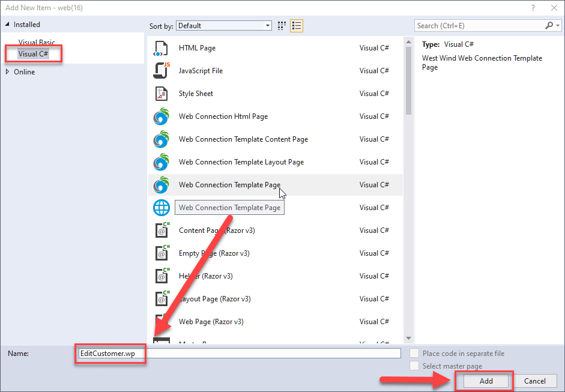Click the highlighted Web Connection Template Page icon
Screen dimensions: 565x392
[x=161, y=185]
